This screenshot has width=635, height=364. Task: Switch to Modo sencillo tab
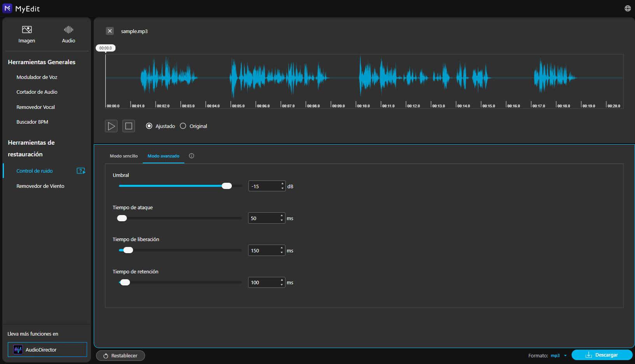tap(124, 156)
